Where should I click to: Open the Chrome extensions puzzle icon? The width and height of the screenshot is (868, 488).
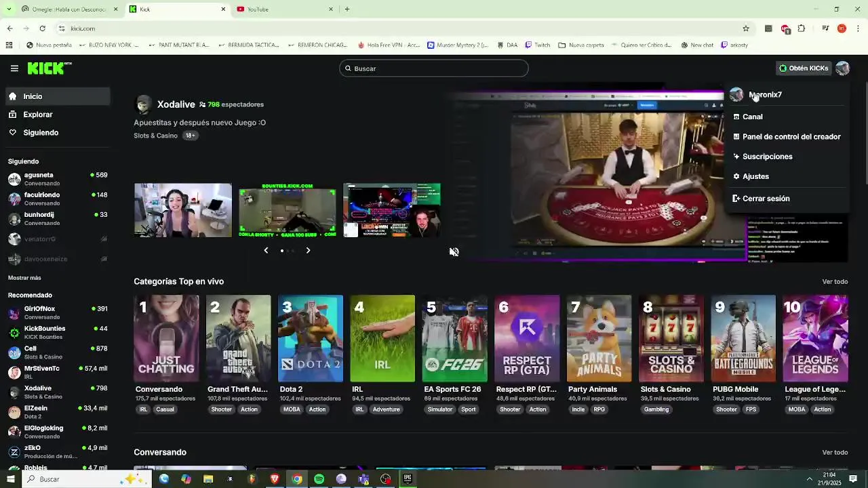click(802, 28)
